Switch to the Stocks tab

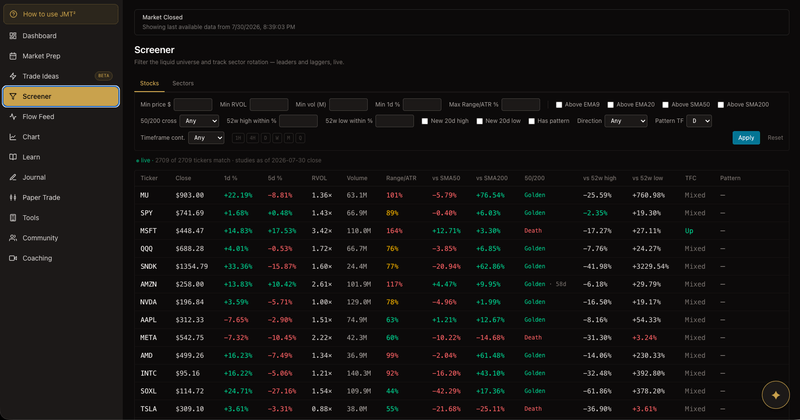[149, 83]
